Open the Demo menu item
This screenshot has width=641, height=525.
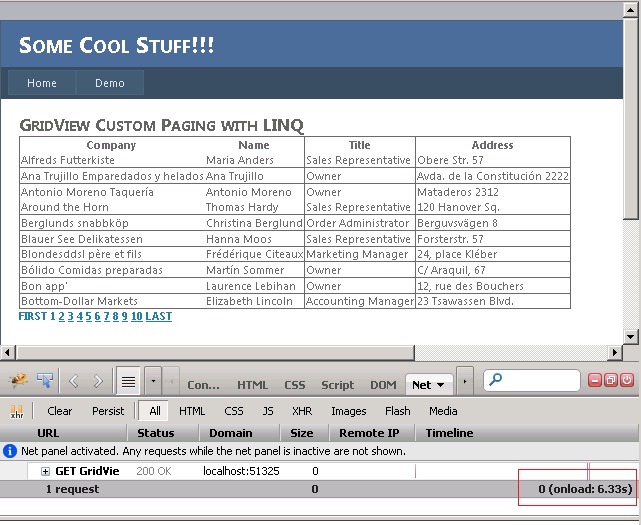point(110,83)
